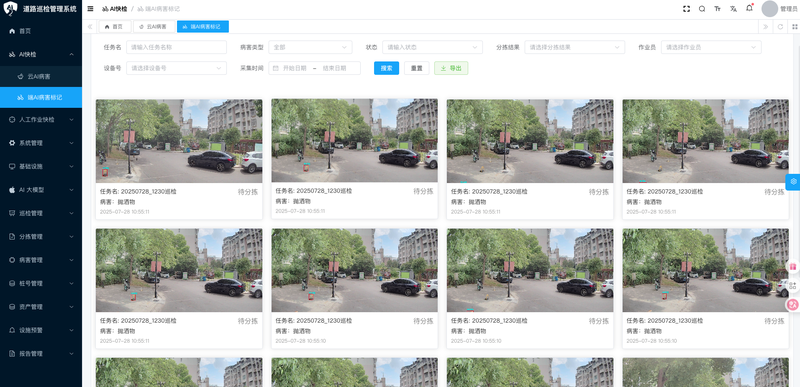This screenshot has height=387, width=800.
Task: Click the tab bar scroll-left double arrow
Action: [x=90, y=27]
